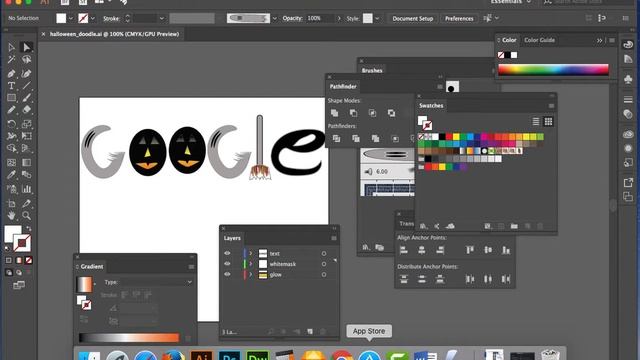Expand the glow layer
Viewport: 640px width, 360px height.
(x=251, y=275)
